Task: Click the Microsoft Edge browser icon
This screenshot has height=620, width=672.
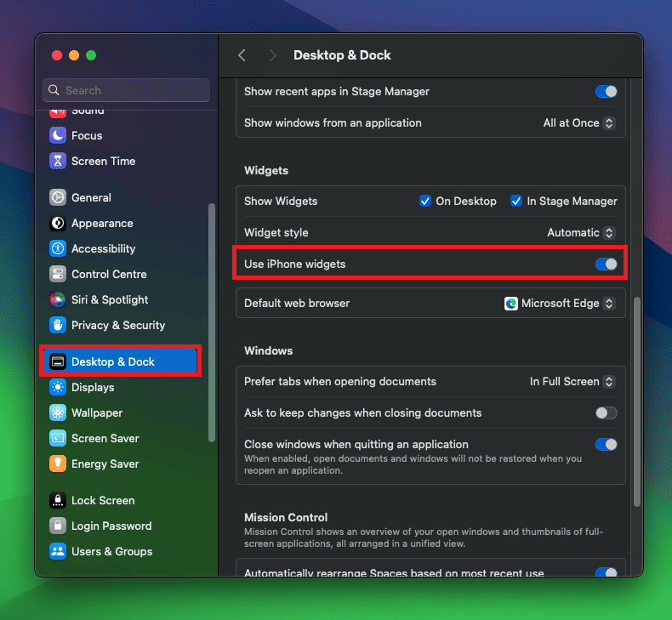Action: pyautogui.click(x=511, y=304)
